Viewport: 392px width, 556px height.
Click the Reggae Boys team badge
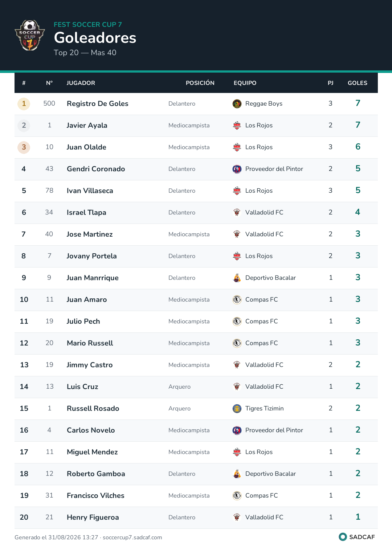click(x=237, y=104)
